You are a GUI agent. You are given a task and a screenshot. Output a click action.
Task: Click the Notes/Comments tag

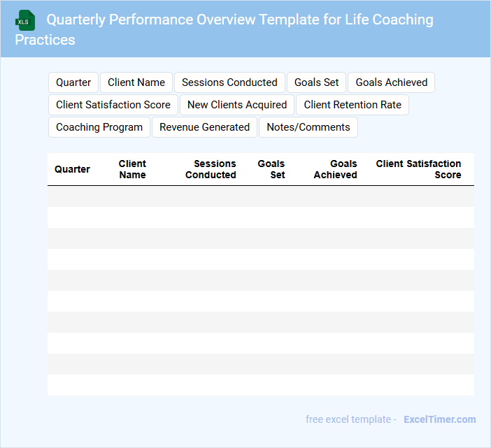click(x=308, y=127)
